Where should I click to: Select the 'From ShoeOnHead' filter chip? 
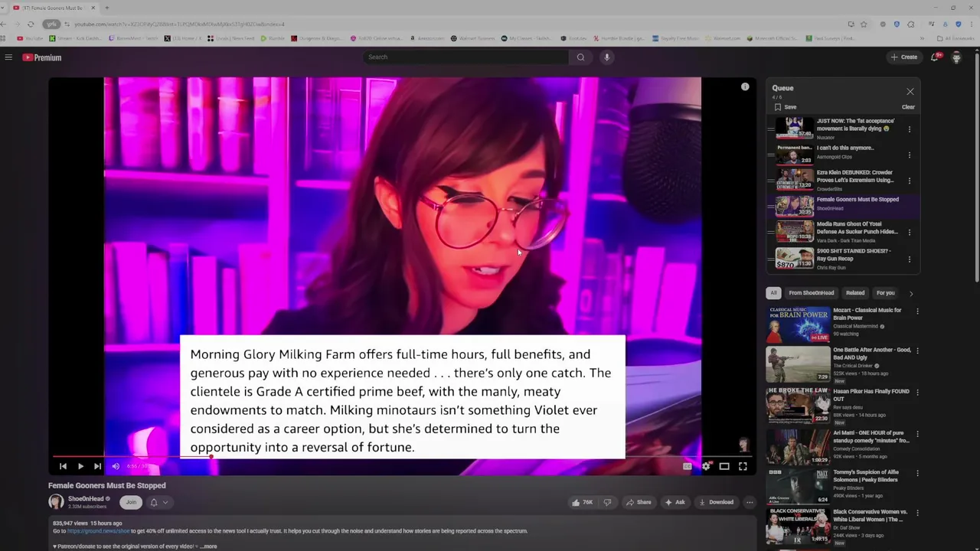[x=811, y=293]
